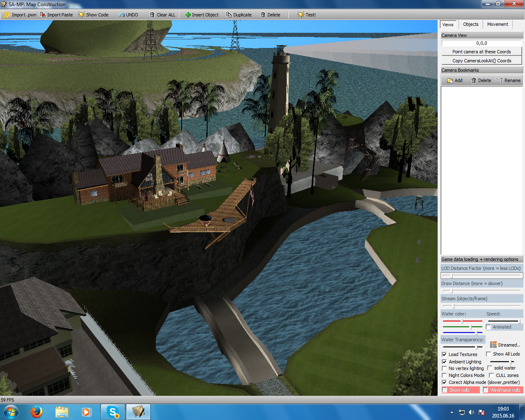This screenshot has height=420, width=525.
Task: Click the Ambient Lighting intensity slider
Action: tap(502, 362)
